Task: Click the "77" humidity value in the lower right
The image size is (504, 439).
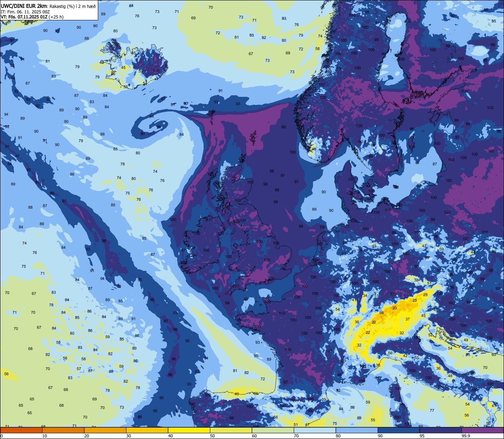Action: (432, 411)
